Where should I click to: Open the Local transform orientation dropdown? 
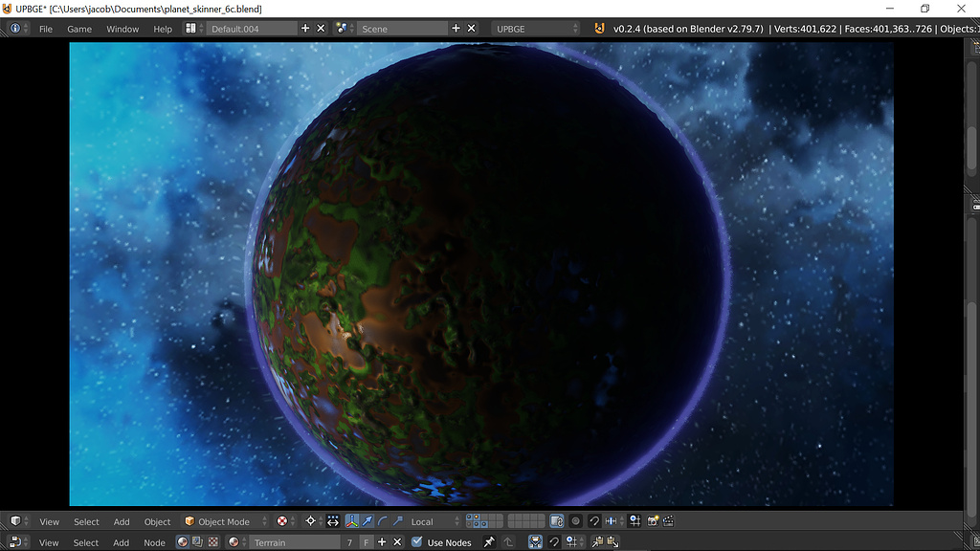pos(435,521)
